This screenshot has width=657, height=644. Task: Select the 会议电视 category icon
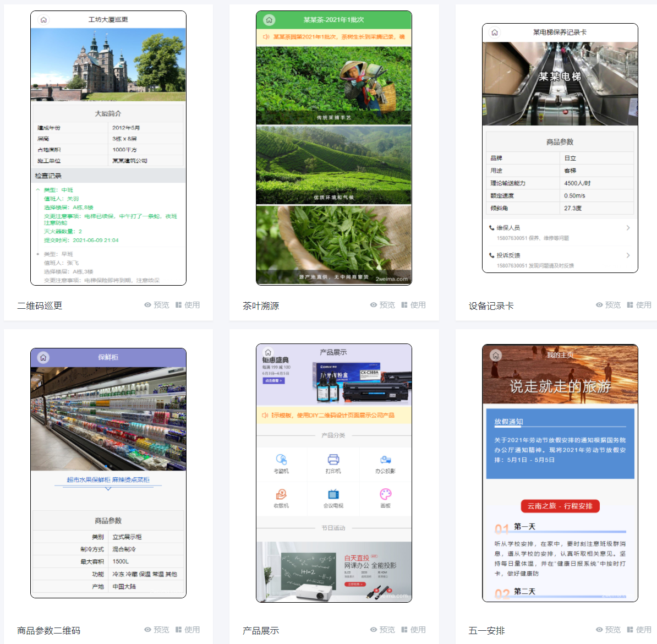tap(333, 494)
